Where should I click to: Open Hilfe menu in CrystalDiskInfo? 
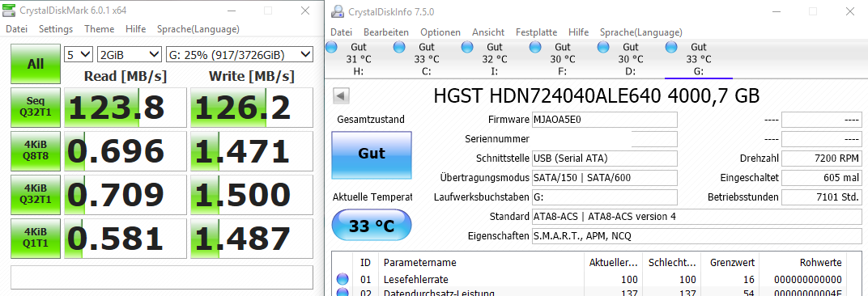point(578,32)
